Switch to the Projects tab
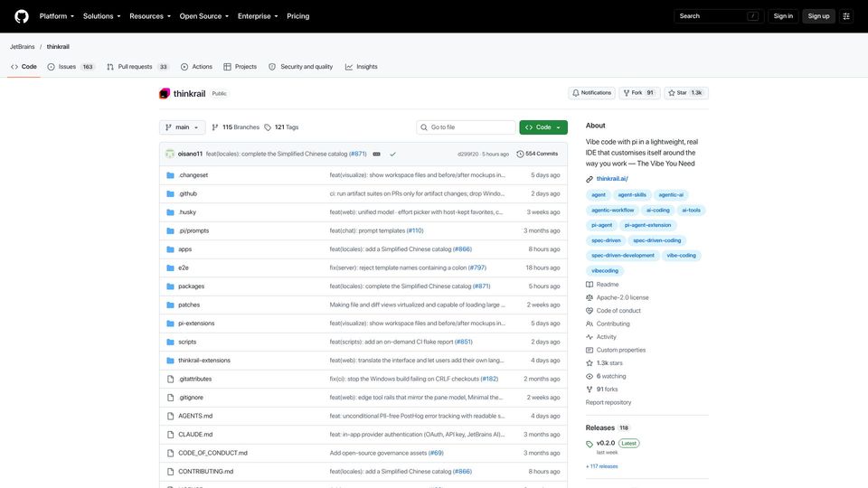The height and width of the screenshot is (488, 868). tap(241, 67)
